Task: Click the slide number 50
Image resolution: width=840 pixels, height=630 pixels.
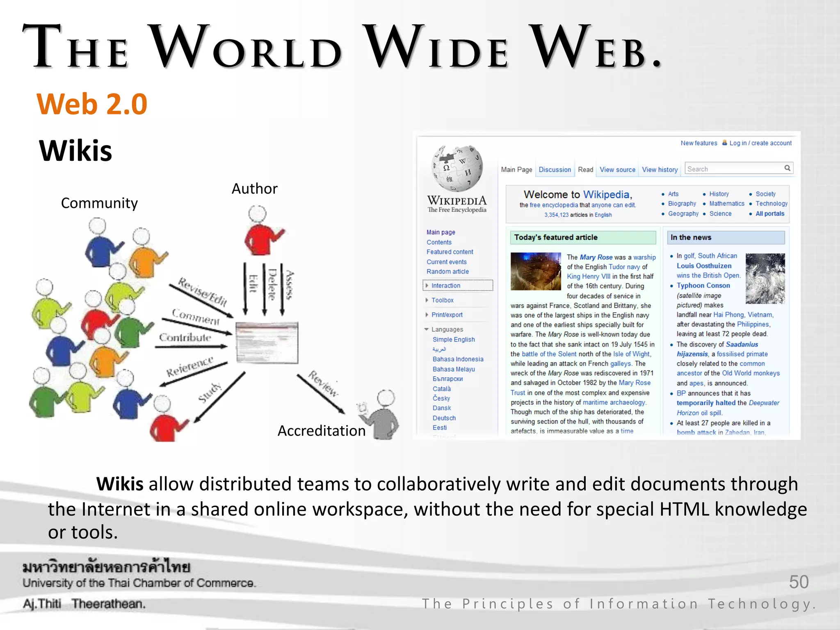Action: pos(799,582)
